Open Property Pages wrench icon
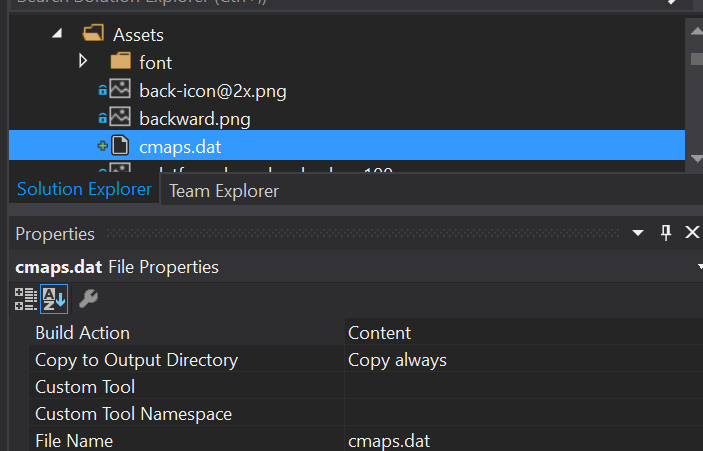Image resolution: width=703 pixels, height=451 pixels. 88,298
